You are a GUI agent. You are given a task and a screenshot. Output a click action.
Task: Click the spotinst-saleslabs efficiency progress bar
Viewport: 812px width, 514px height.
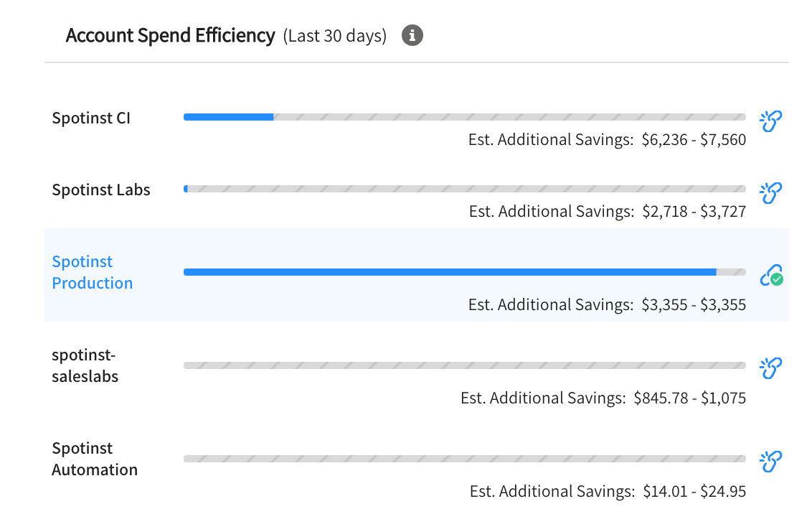click(x=465, y=365)
